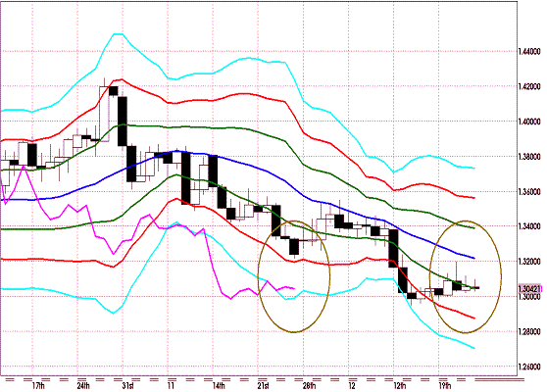
Task: Select the 19th date label
Action: (445, 386)
